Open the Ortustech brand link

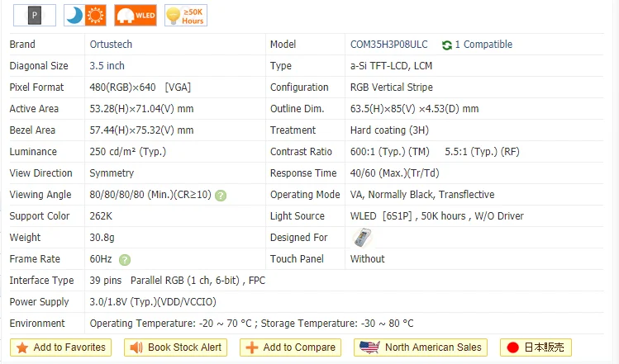click(111, 45)
